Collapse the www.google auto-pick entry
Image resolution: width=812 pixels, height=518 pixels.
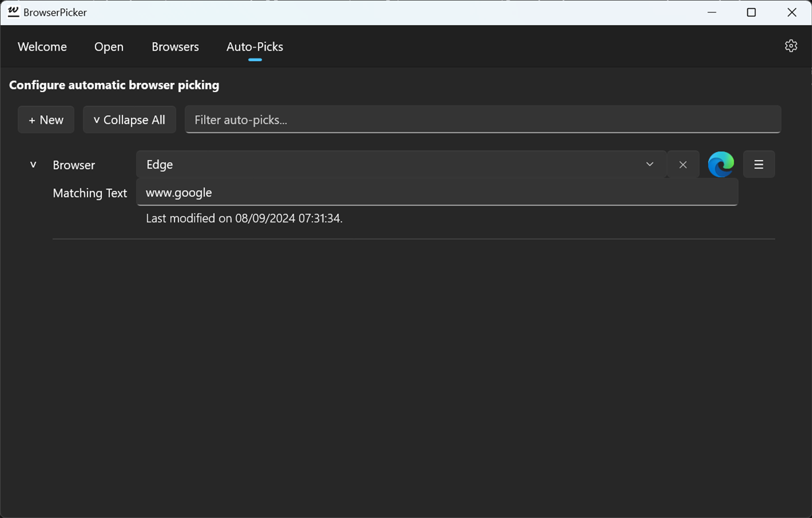pos(33,165)
